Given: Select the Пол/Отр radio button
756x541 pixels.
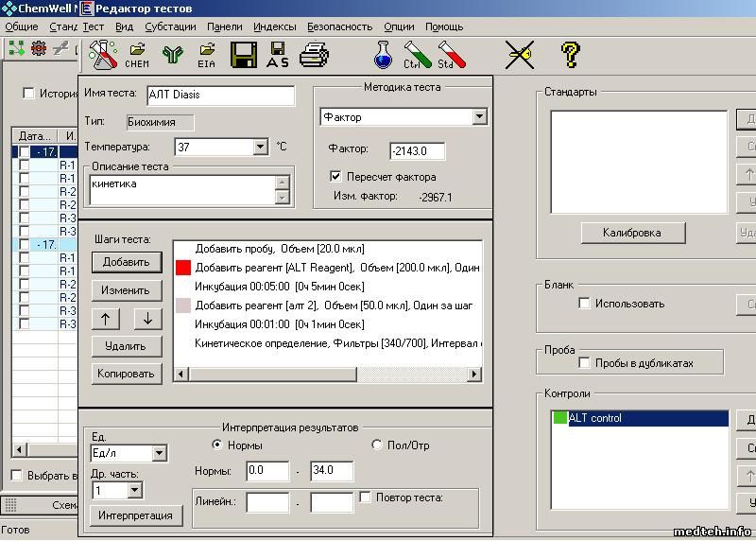Looking at the screenshot, I should tap(378, 445).
